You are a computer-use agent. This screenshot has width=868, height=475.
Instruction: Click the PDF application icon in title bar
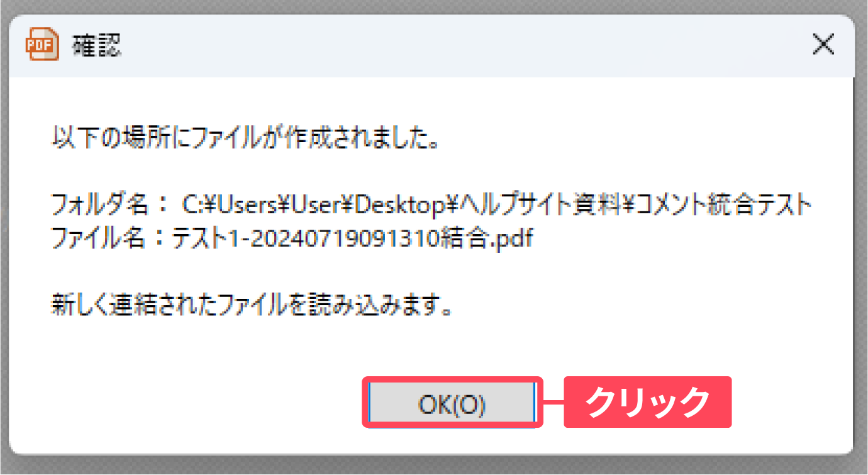[x=42, y=46]
